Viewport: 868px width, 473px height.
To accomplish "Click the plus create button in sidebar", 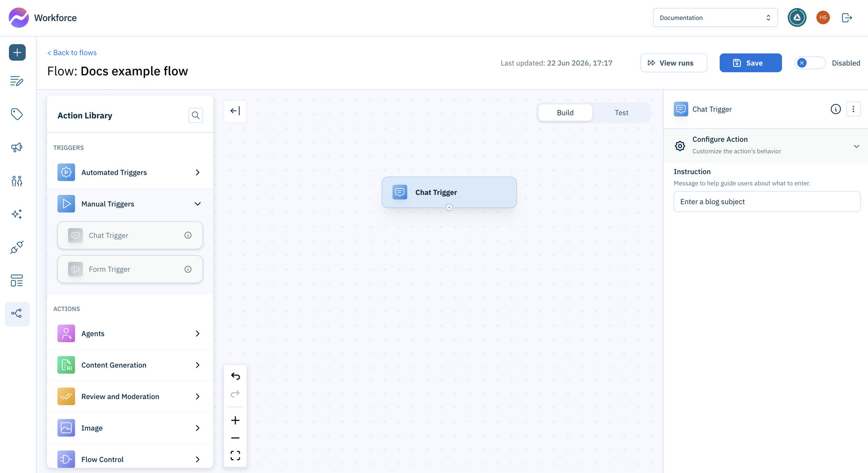I will (x=17, y=52).
